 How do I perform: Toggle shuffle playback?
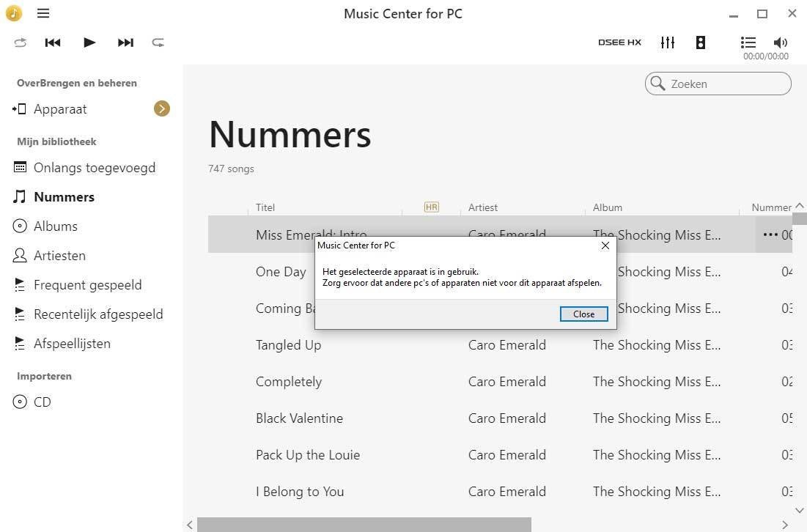tap(20, 43)
